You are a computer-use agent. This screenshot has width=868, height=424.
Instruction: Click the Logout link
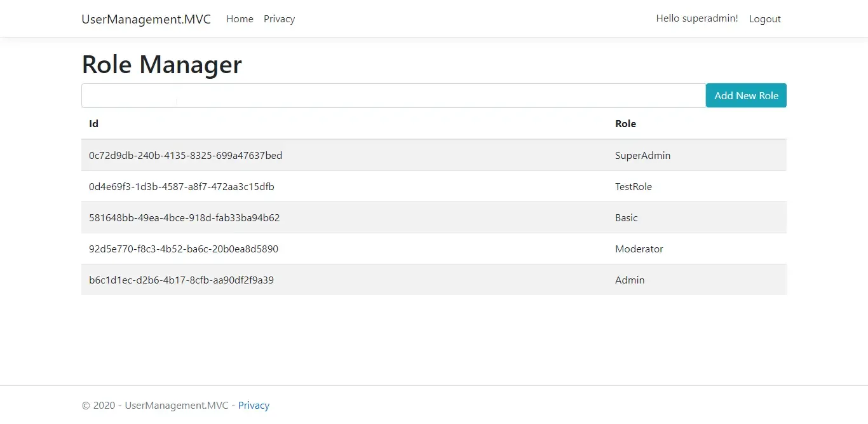pos(764,18)
